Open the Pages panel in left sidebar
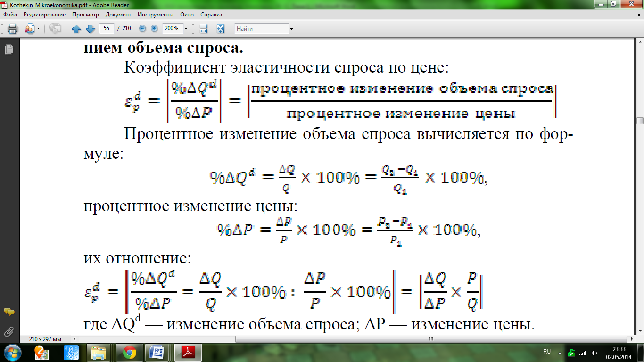This screenshot has width=644, height=362. [x=8, y=49]
